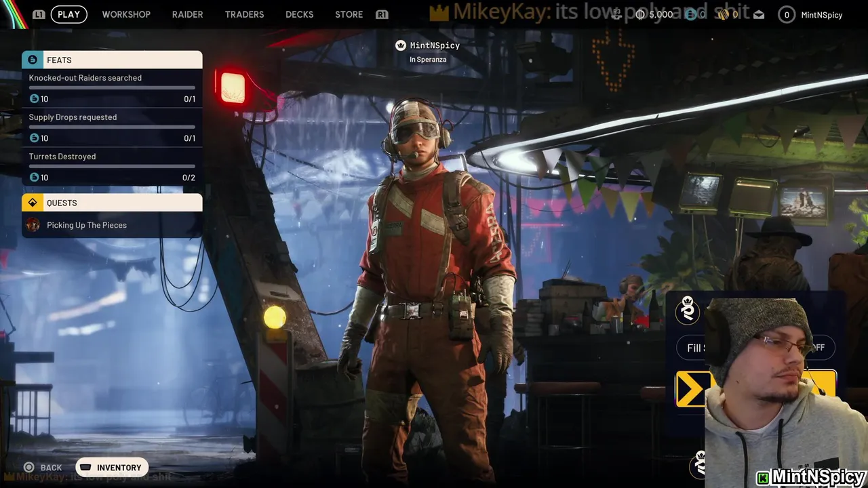This screenshot has height=488, width=868.
Task: Click the crown icon beside MintNSpicy nameplate
Action: [401, 45]
